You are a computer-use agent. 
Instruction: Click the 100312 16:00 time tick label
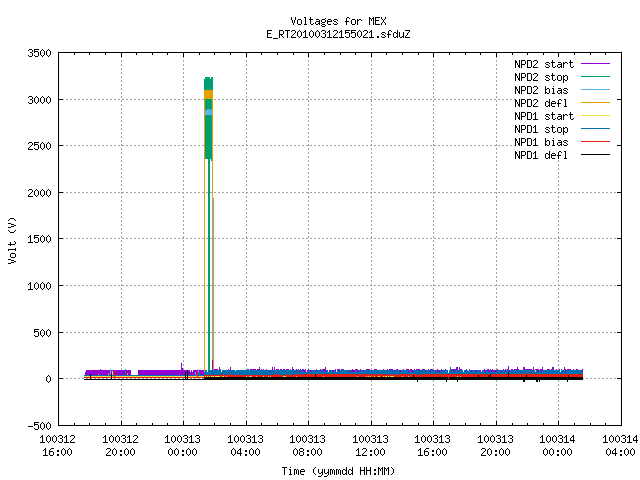tap(58, 446)
